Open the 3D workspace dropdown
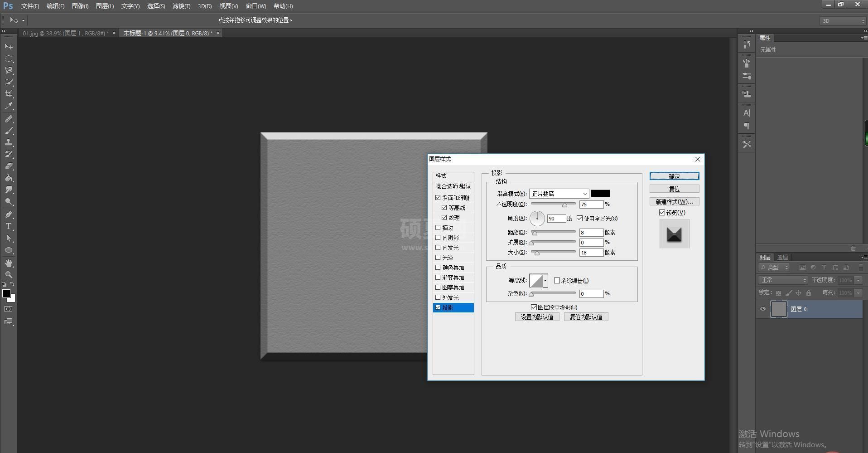 pos(842,21)
